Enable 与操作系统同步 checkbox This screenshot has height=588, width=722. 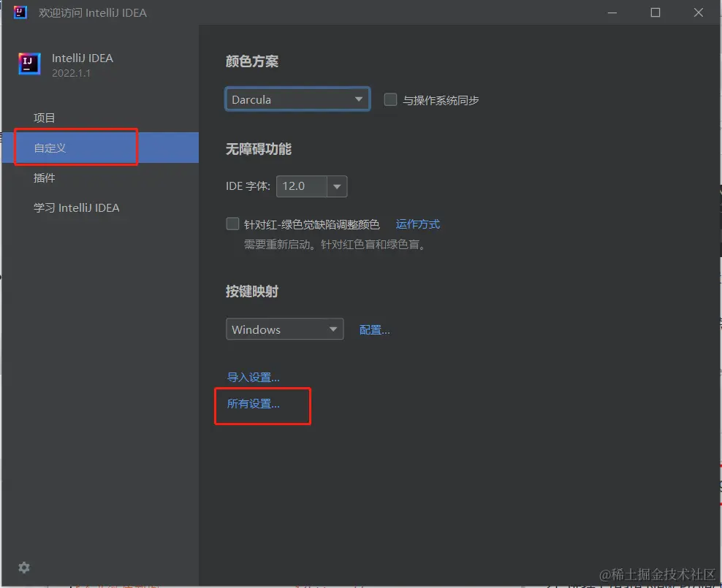click(x=390, y=99)
